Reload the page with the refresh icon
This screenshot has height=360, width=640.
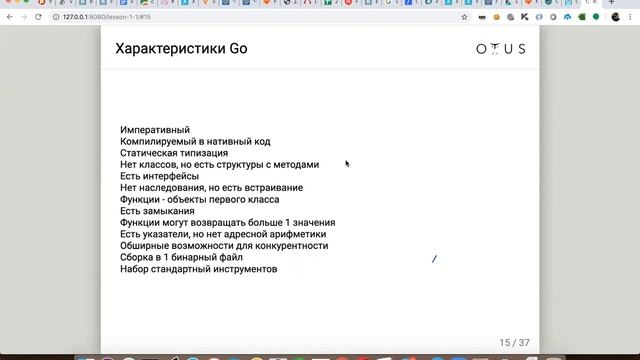[38, 17]
